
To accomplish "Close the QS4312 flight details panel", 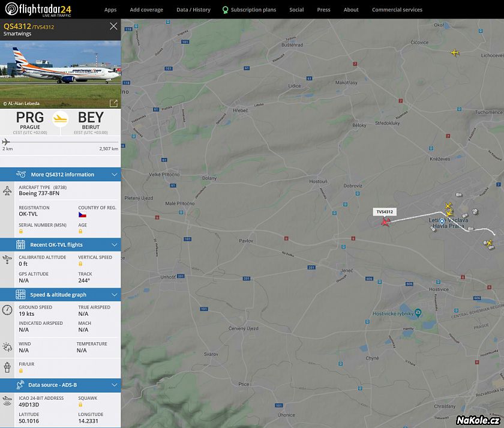I will click(x=113, y=26).
